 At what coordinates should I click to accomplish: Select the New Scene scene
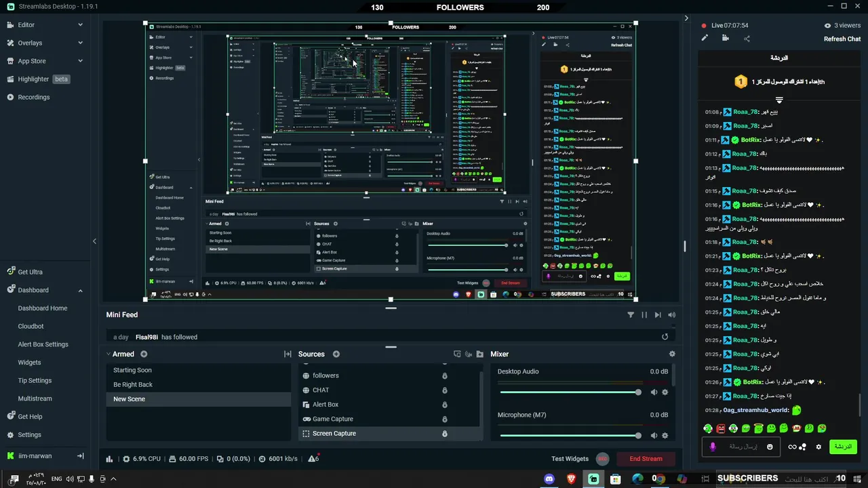point(199,399)
